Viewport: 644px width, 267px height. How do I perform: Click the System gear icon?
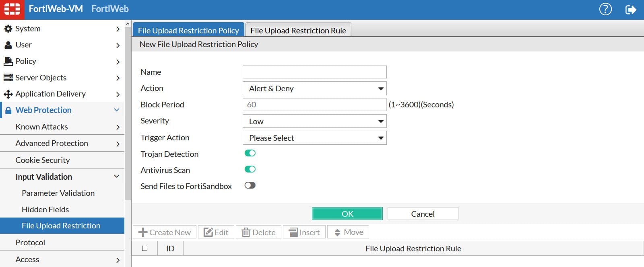click(x=8, y=29)
